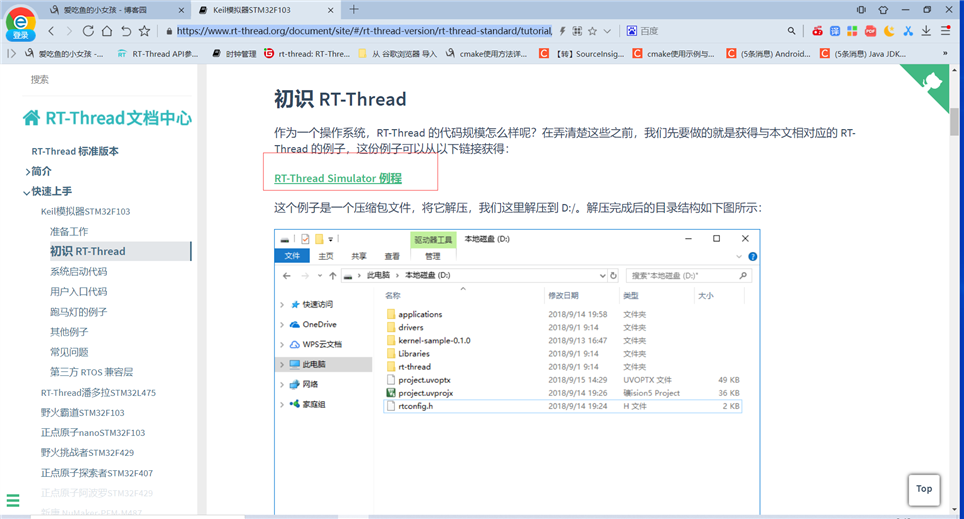Click the undo/restore closed tab icon
The height and width of the screenshot is (519, 964).
[126, 31]
